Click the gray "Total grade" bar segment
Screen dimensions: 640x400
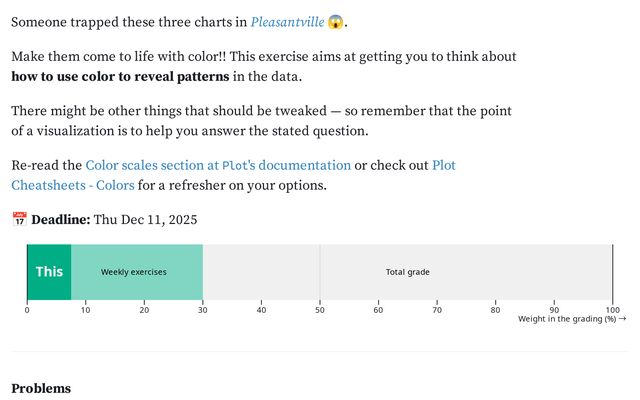408,272
